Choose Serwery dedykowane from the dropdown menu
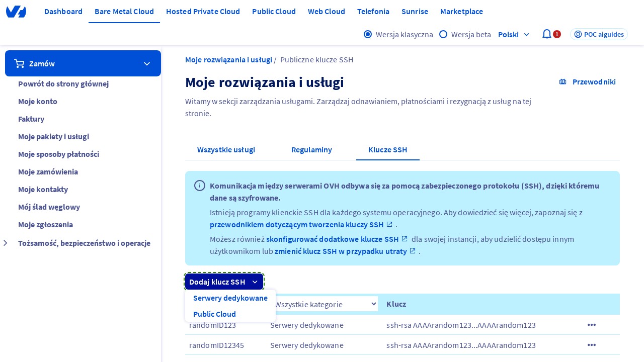The image size is (644, 362). (230, 298)
